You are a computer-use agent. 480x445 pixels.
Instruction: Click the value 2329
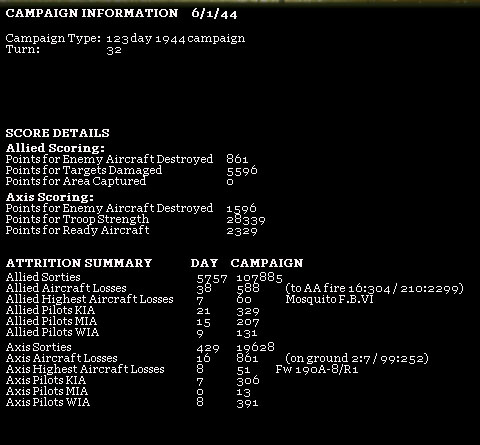[242, 231]
